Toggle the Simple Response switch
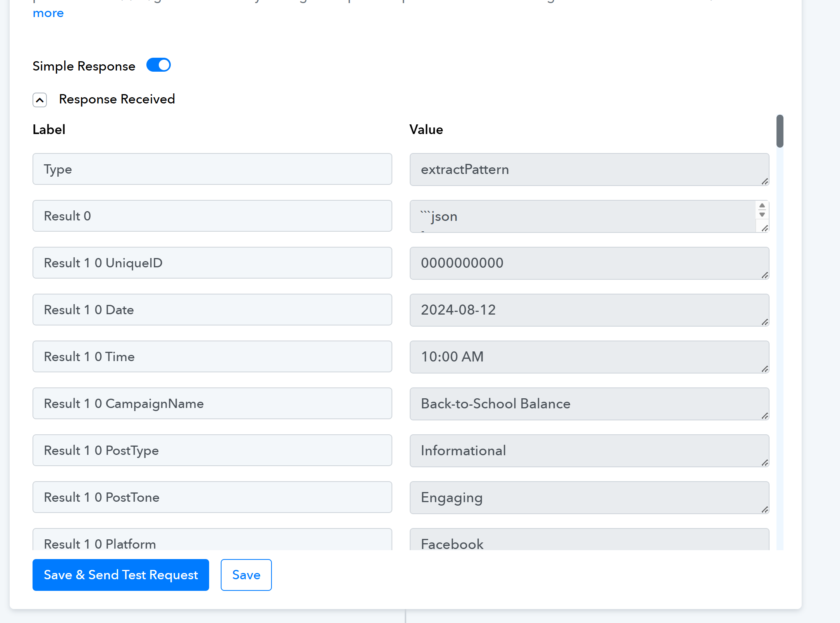 (x=158, y=65)
